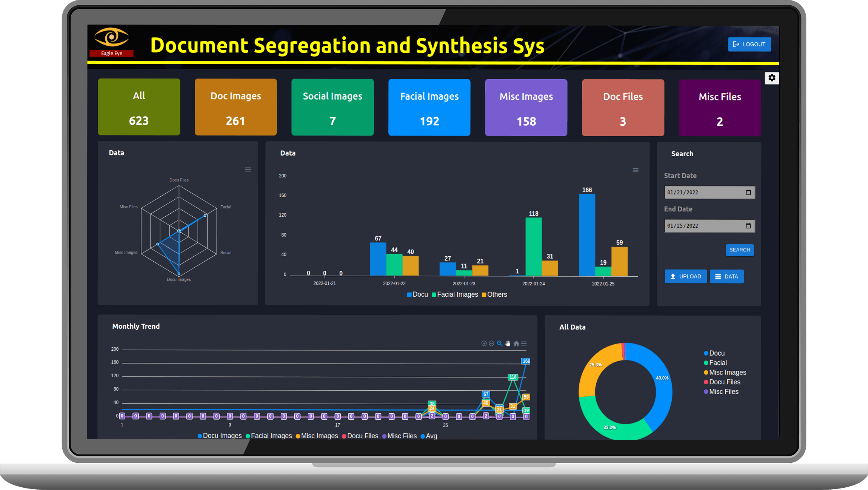This screenshot has height=490, width=868.
Task: Activate the hand panning tool
Action: pyautogui.click(x=508, y=344)
